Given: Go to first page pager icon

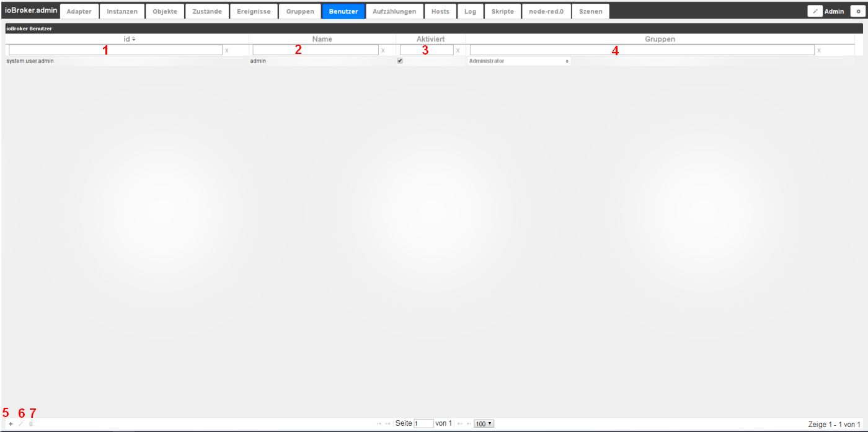Looking at the screenshot, I should (x=379, y=424).
